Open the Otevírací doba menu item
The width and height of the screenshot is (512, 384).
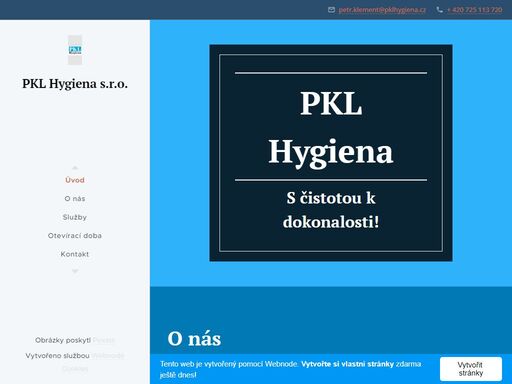tap(75, 236)
